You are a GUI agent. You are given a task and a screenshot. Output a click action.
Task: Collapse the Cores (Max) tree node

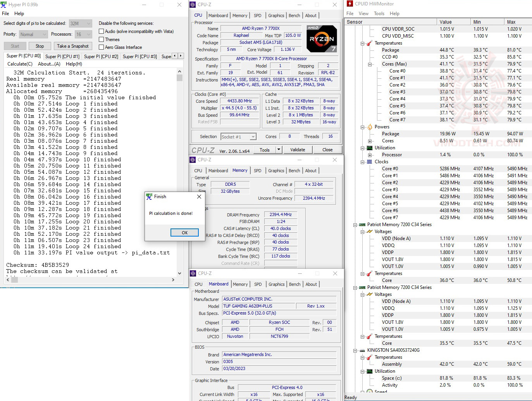coord(370,64)
